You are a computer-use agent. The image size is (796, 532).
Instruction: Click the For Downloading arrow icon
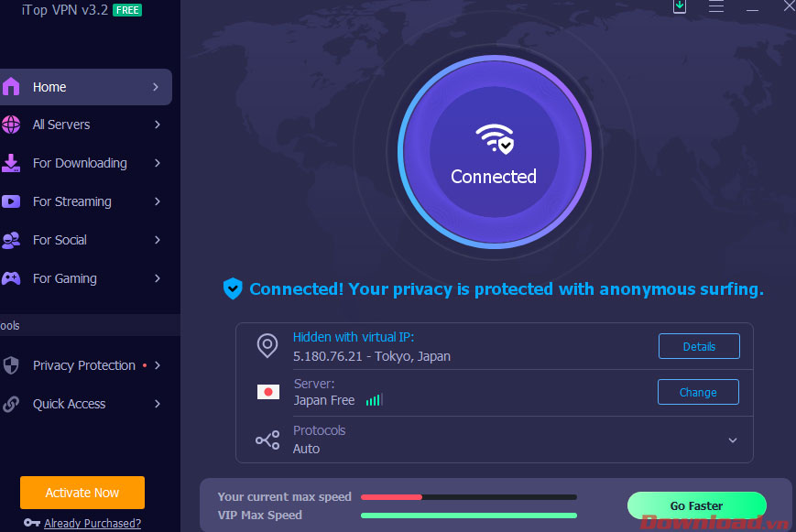[11, 163]
